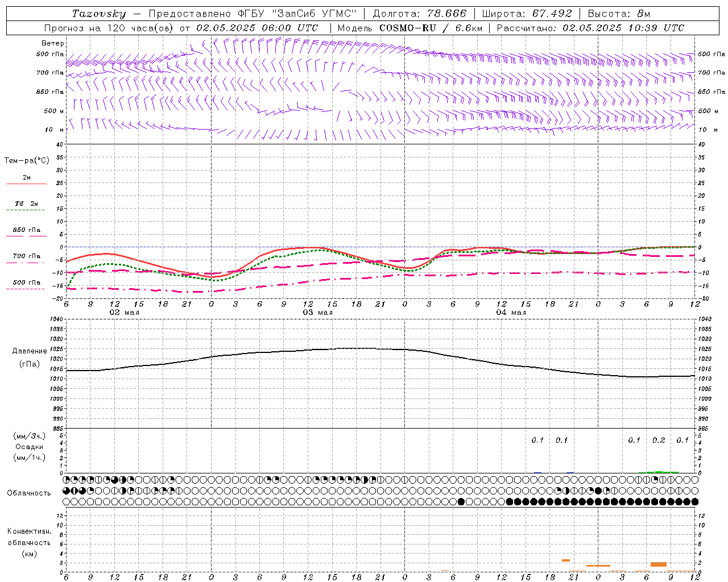Click 'Рассчитано: 02.05.2025 10:39 UTC' text
This screenshot has height=582, width=728.
click(590, 28)
